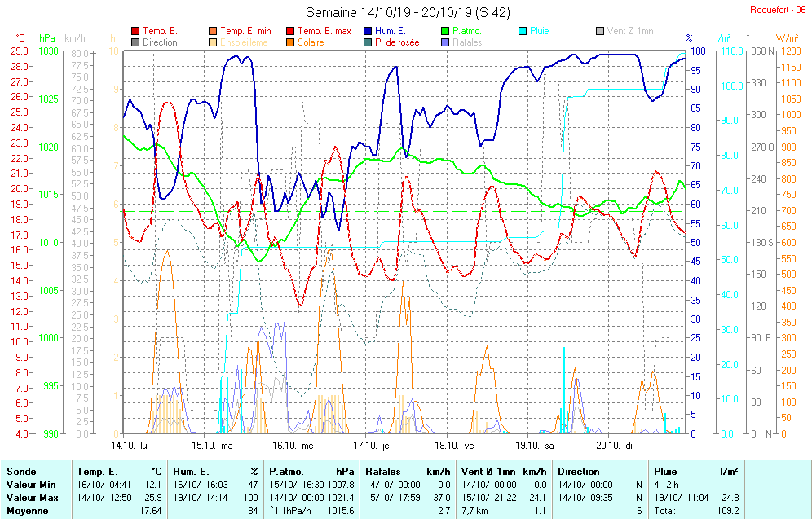
Task: Click the 'Moyenne' row label
Action: pyautogui.click(x=28, y=511)
